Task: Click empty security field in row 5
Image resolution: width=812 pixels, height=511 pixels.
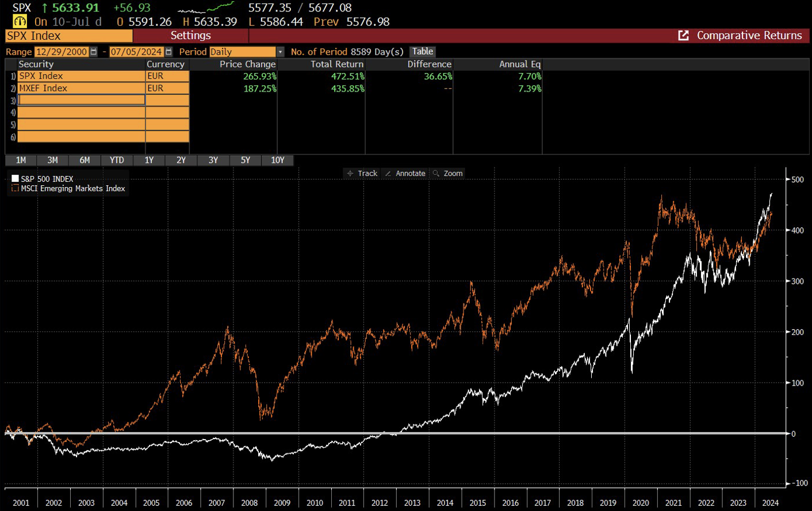Action: click(81, 124)
